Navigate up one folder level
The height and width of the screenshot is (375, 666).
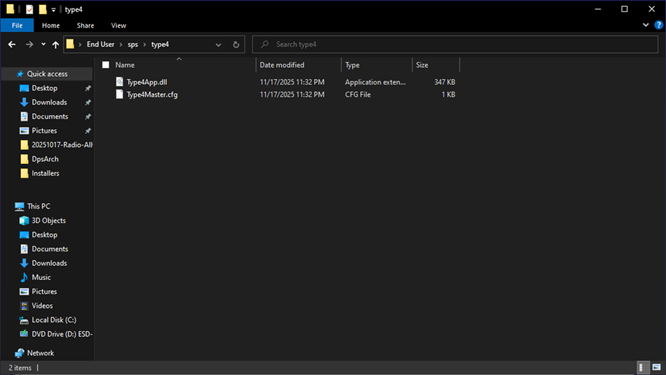(x=56, y=44)
